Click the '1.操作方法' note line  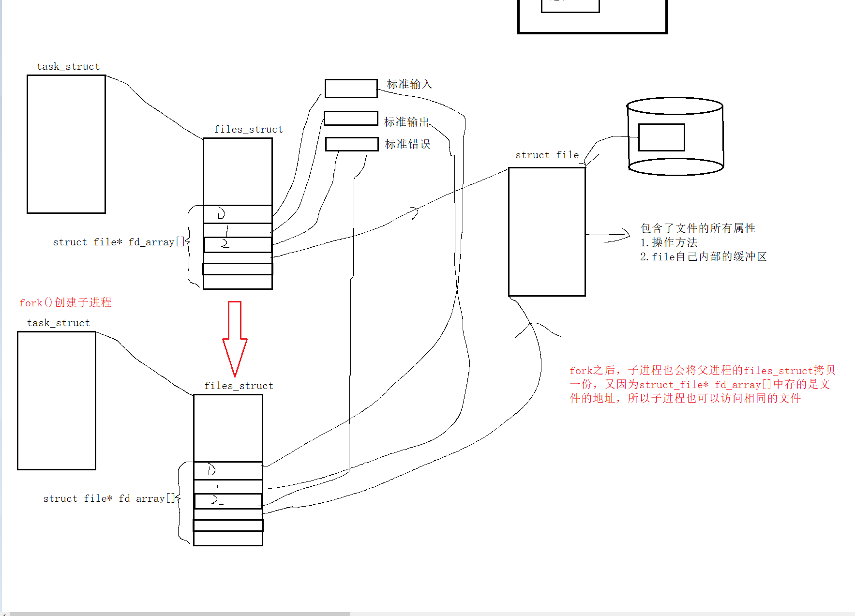coord(669,242)
